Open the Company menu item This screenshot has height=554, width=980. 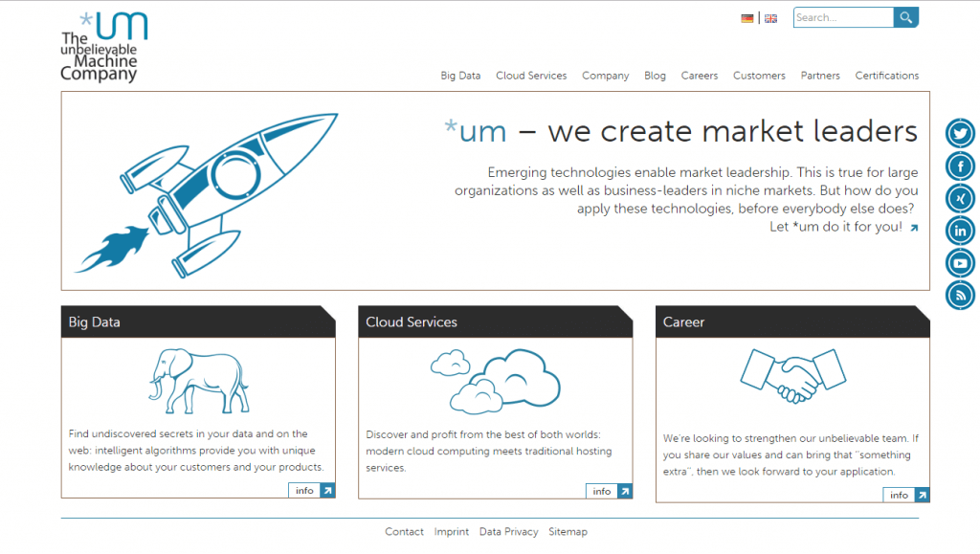pos(606,76)
